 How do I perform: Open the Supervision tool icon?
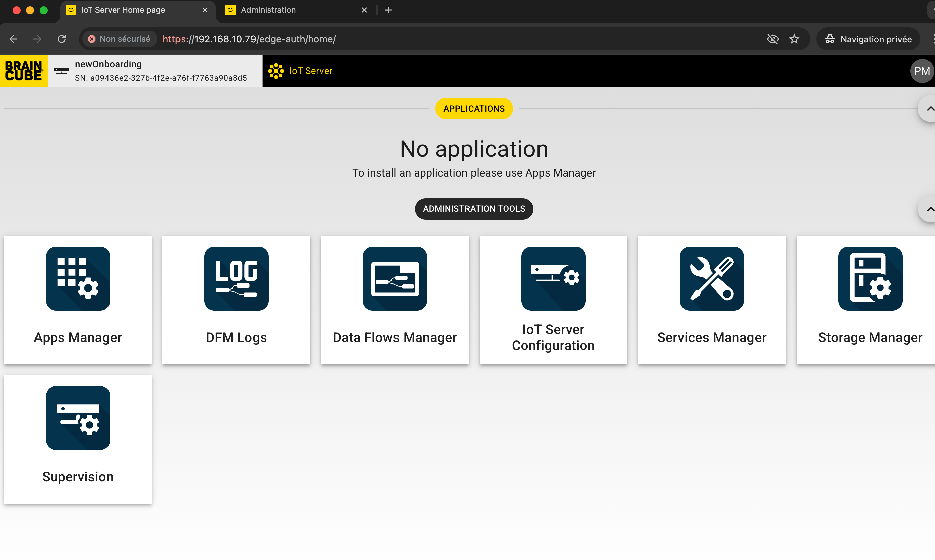click(78, 418)
